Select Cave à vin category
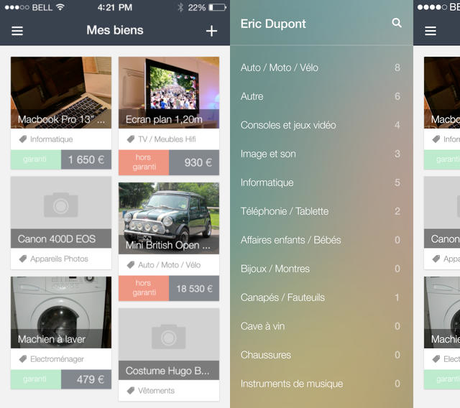The image size is (460, 408). 321,326
